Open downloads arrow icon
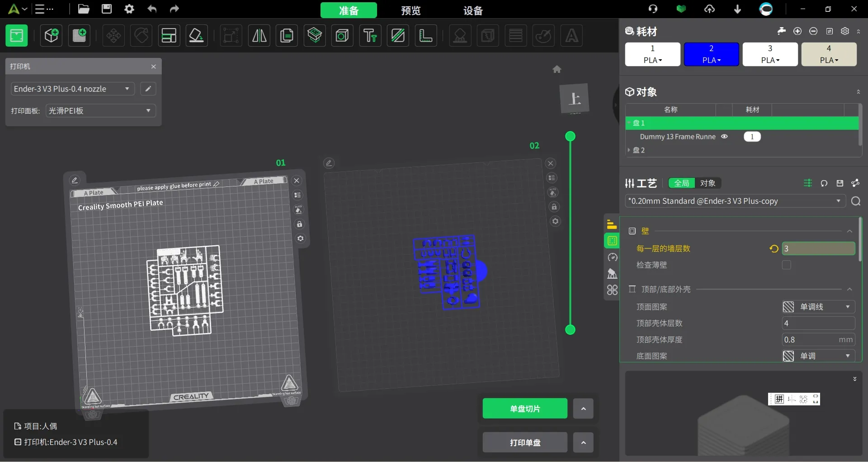 (737, 9)
